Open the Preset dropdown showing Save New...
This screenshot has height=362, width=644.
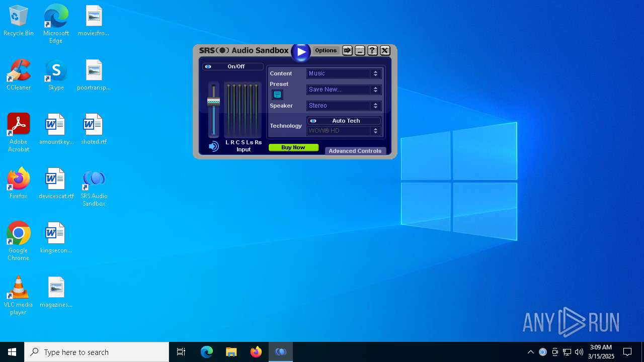coord(344,89)
